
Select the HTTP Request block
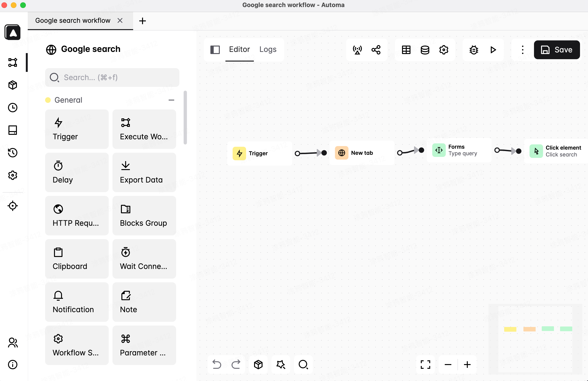pyautogui.click(x=77, y=215)
